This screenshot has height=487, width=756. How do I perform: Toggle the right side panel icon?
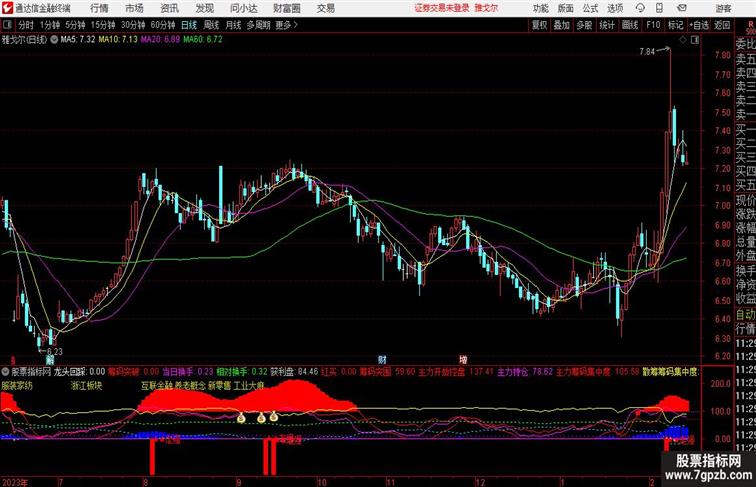695,40
